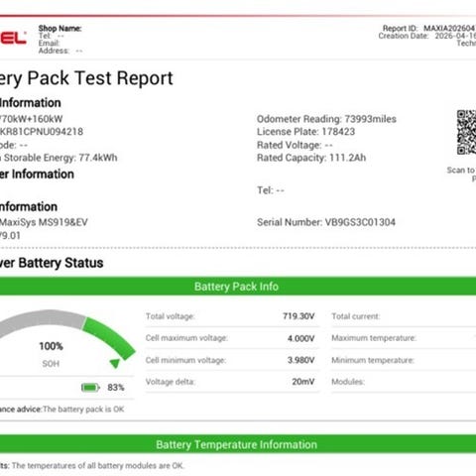Click the Cell maximum voltage 4.000V value
The height and width of the screenshot is (476, 476).
click(300, 338)
